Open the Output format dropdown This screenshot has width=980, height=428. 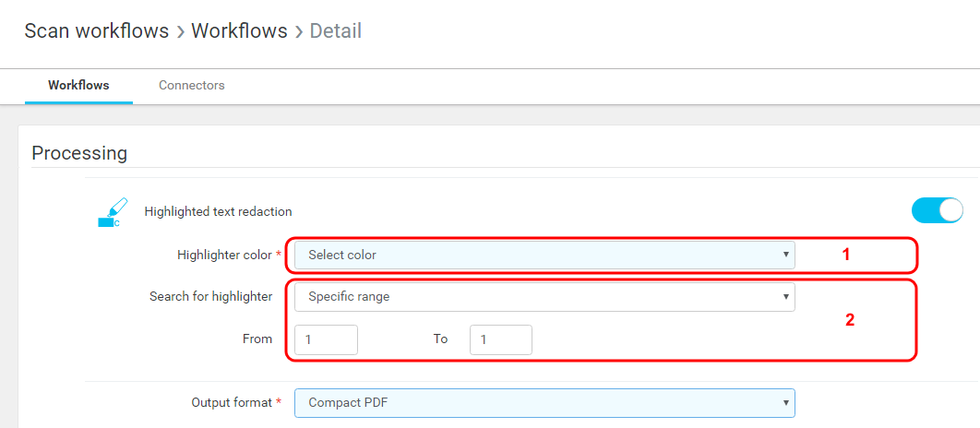(544, 402)
